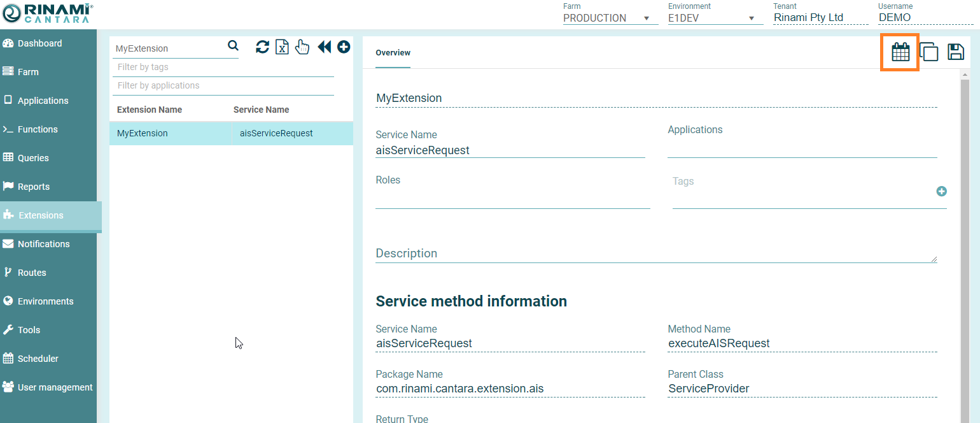Image resolution: width=980 pixels, height=423 pixels.
Task: Open the Environment dropdown
Action: click(715, 18)
